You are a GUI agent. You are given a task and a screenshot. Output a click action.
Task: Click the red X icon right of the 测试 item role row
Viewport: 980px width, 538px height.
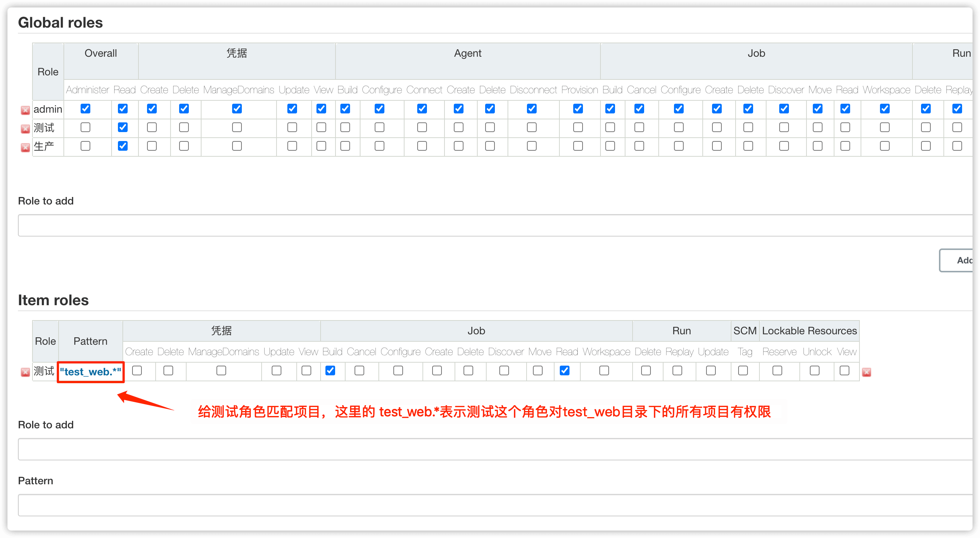click(867, 372)
